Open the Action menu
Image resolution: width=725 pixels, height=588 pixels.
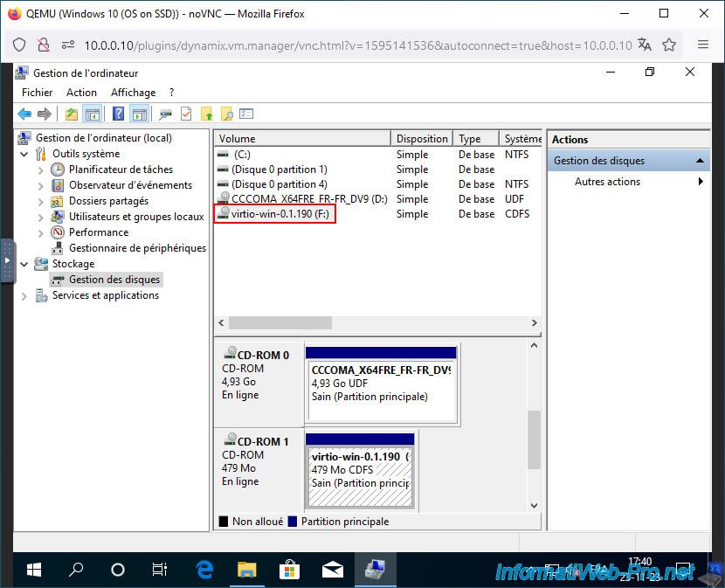point(81,93)
